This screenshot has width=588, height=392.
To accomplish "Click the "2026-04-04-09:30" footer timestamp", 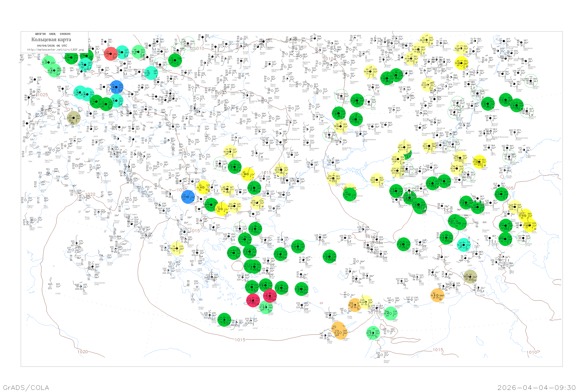I will [537, 387].
